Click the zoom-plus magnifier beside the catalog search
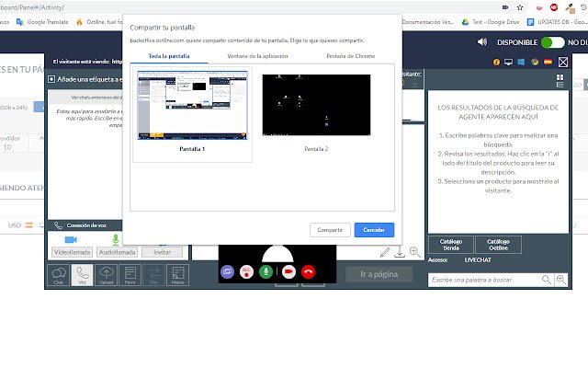This screenshot has width=588, height=368. [x=561, y=280]
